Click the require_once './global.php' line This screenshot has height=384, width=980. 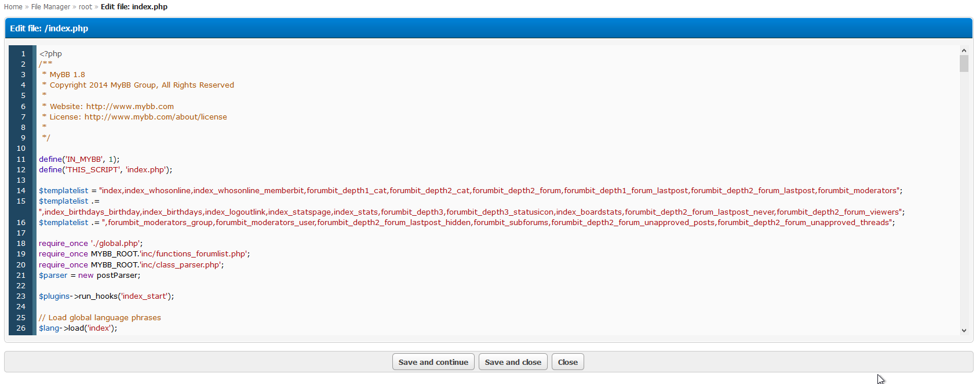90,244
